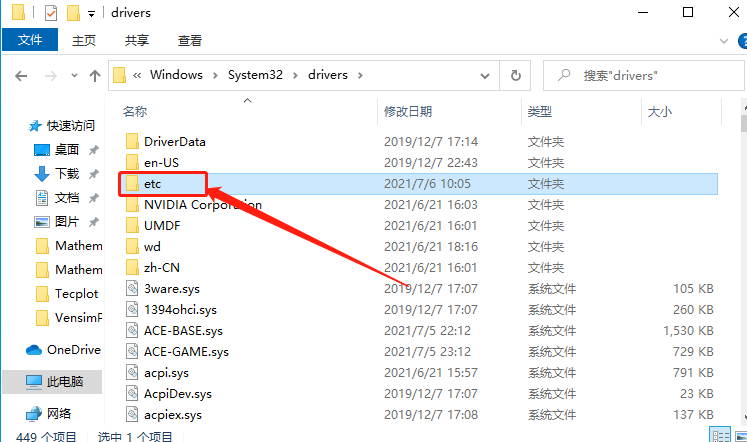747x442 pixels.
Task: Click the pin icon next to 下载
Action: pyautogui.click(x=93, y=174)
